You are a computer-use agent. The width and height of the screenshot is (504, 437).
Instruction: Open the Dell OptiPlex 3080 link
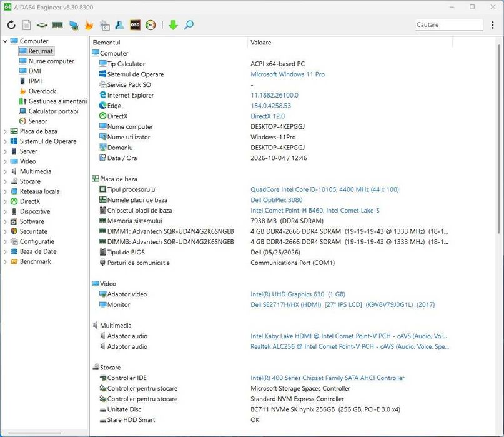(277, 200)
